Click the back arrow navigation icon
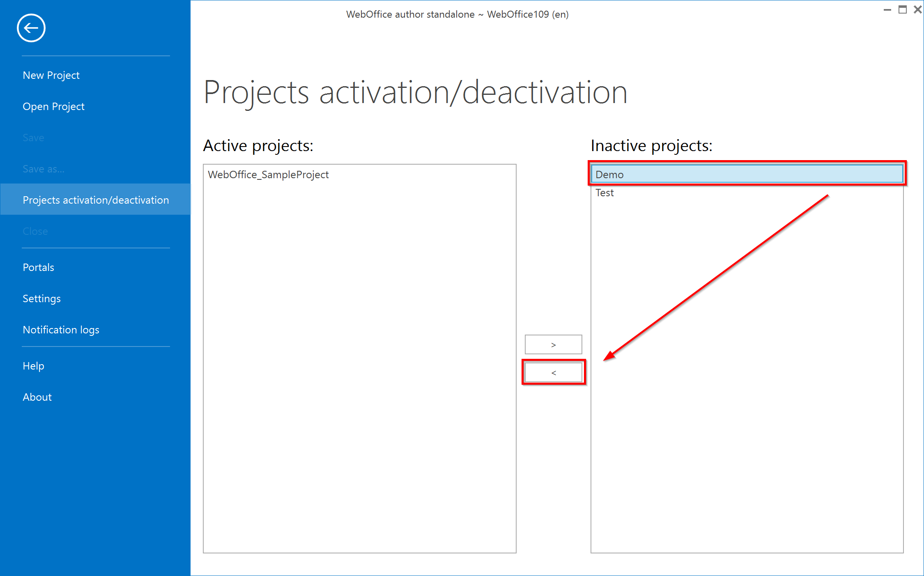 31,28
